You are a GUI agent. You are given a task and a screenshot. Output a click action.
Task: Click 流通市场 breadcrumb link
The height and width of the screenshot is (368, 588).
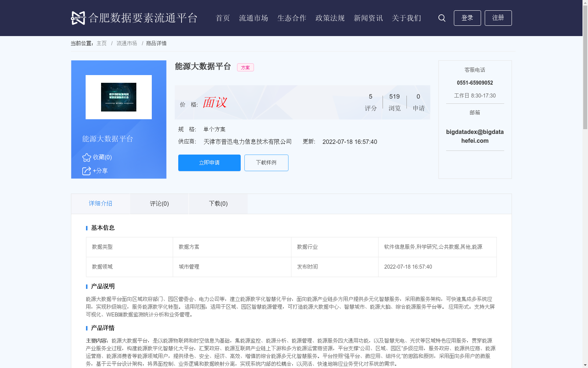[127, 43]
